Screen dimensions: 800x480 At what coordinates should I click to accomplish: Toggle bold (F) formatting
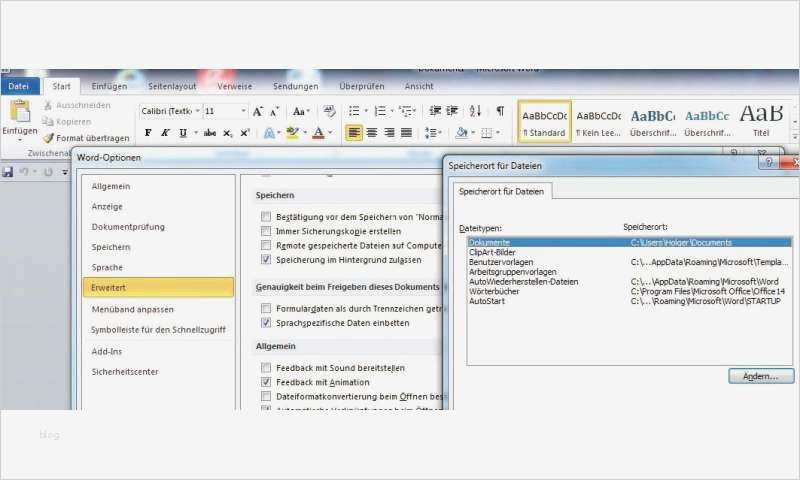point(148,133)
